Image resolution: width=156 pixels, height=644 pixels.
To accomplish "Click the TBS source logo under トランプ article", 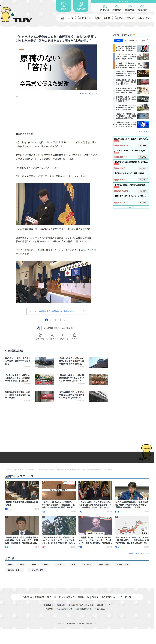I will (80, 512).
